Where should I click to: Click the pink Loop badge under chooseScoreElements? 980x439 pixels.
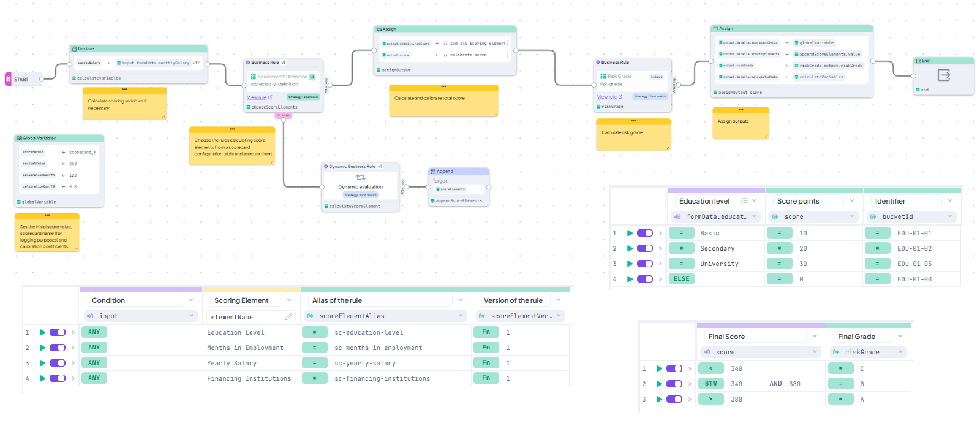click(x=284, y=115)
